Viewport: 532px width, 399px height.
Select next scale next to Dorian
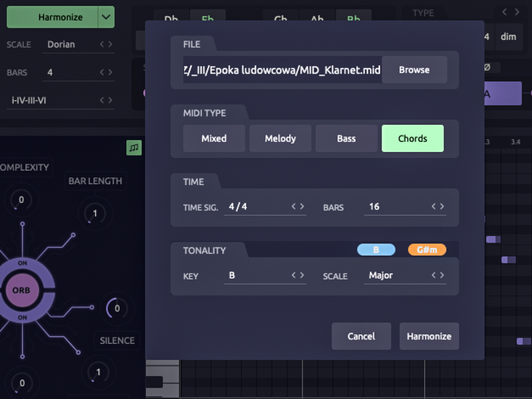110,44
